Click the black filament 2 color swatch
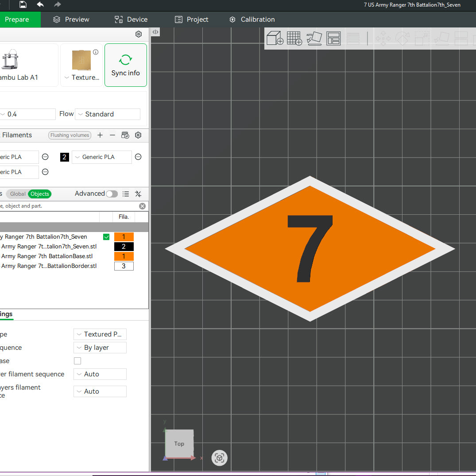The height and width of the screenshot is (476, 476). click(x=64, y=157)
